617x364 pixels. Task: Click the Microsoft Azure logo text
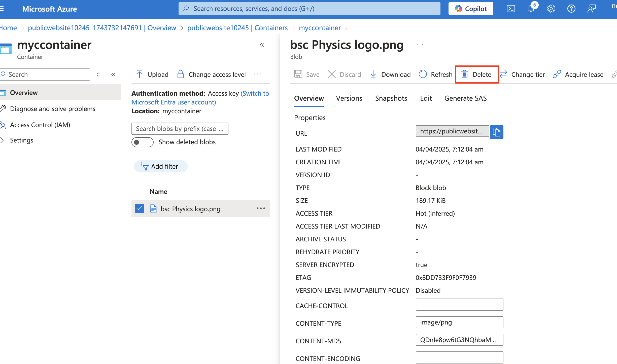click(x=49, y=9)
